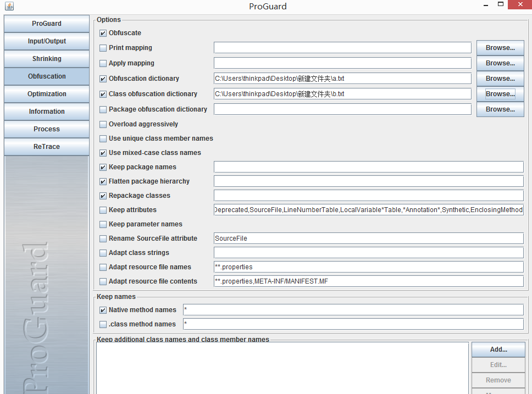Toggle the Obfuscation dictionary checkbox

coord(103,79)
